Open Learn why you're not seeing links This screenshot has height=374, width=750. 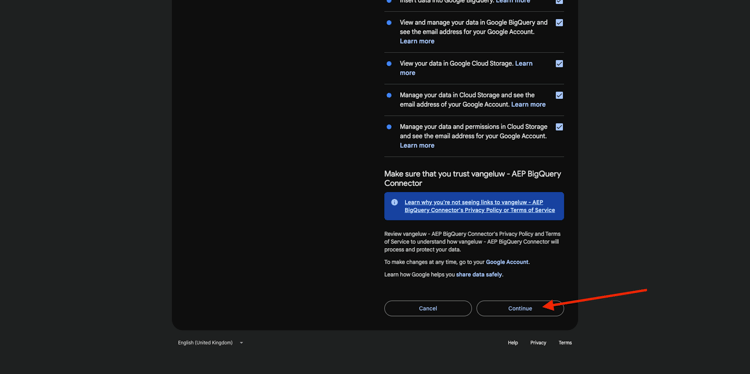coord(480,206)
